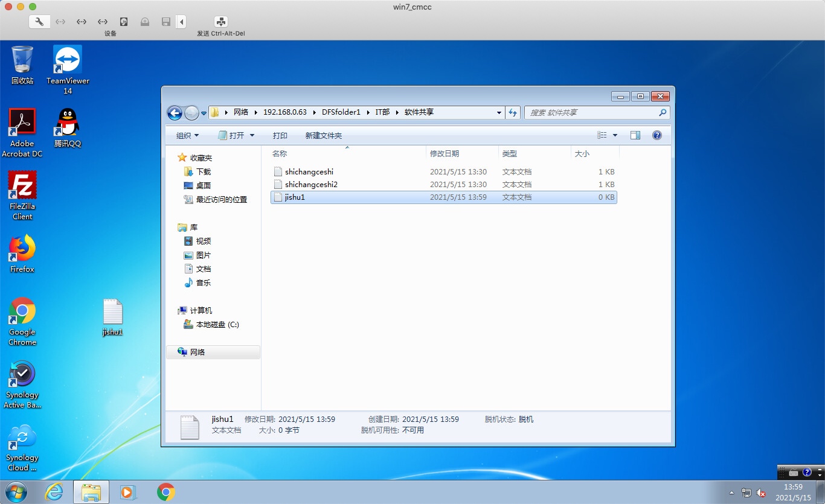Click the refresh button beside address bar
This screenshot has height=504, width=825.
(513, 112)
